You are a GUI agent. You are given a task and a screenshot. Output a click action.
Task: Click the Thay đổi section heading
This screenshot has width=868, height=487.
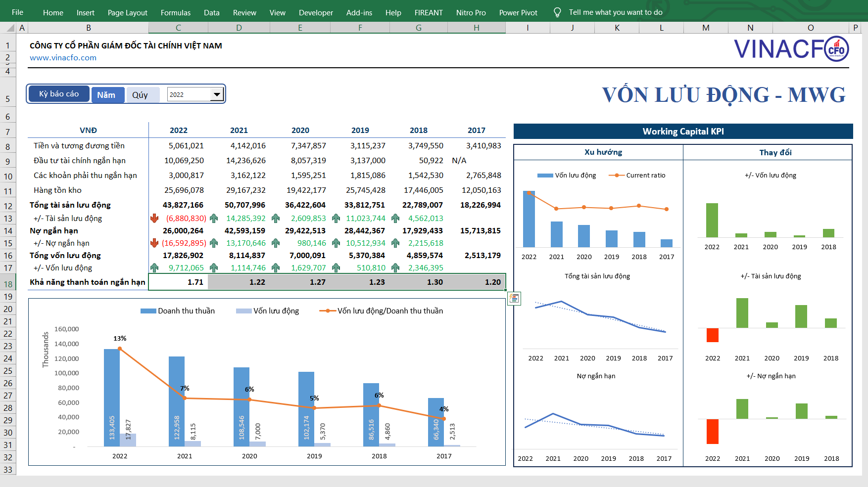(775, 153)
